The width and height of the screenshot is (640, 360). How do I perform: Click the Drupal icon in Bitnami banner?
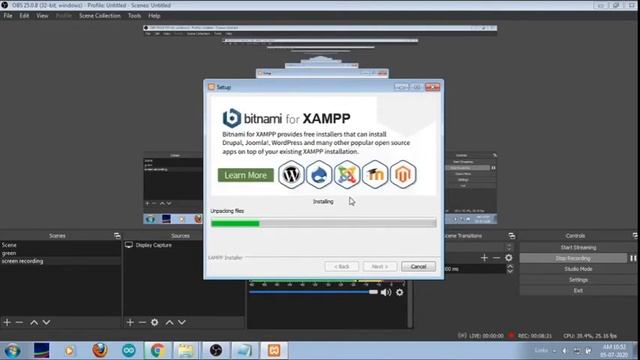(319, 175)
